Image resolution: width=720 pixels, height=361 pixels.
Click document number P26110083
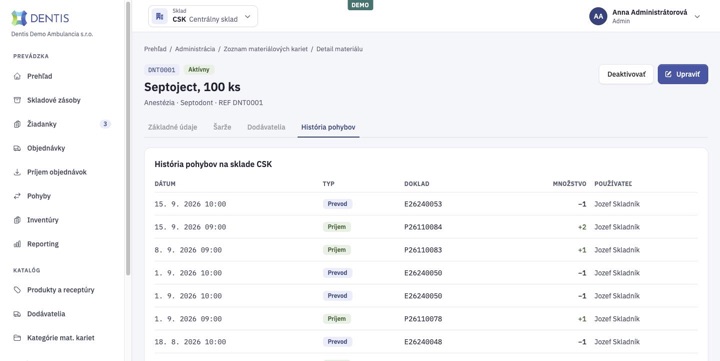[423, 250]
